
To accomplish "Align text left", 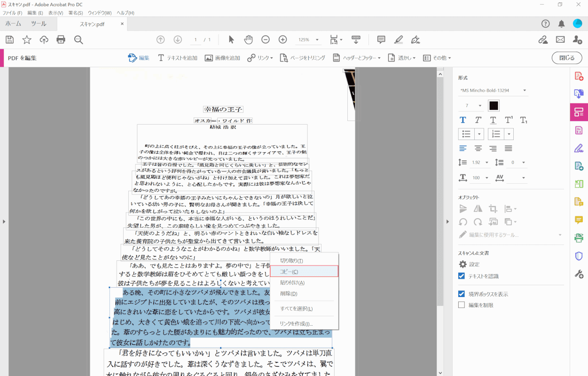I will point(463,148).
